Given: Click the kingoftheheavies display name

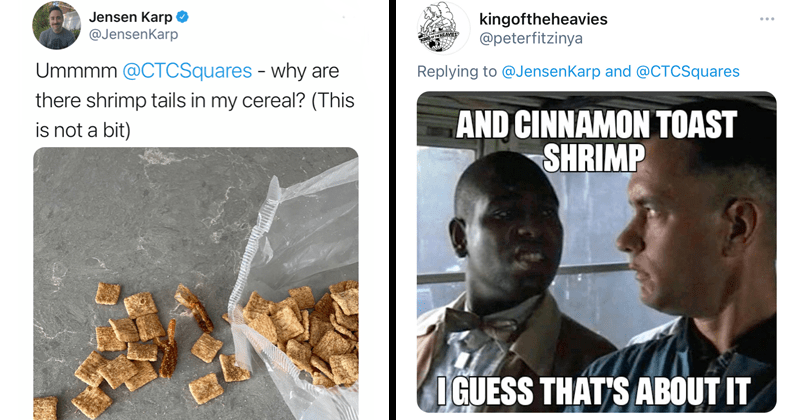Looking at the screenshot, I should click(543, 19).
